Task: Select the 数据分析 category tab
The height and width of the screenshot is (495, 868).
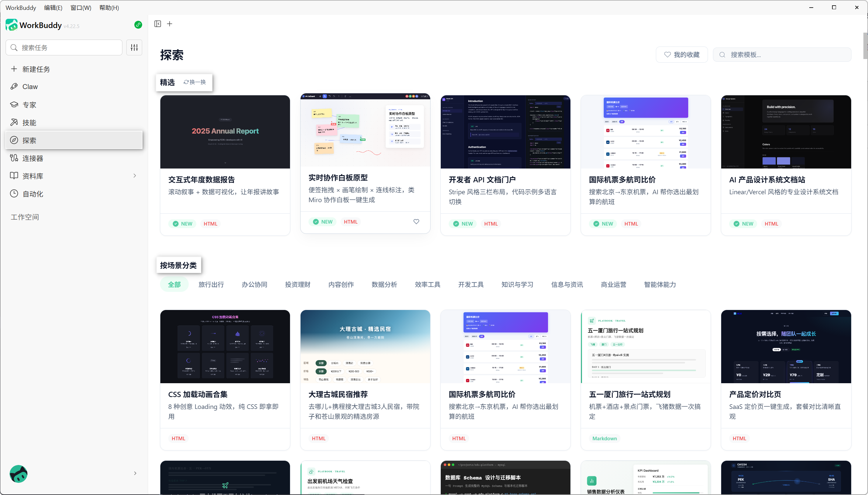Action: (x=384, y=285)
